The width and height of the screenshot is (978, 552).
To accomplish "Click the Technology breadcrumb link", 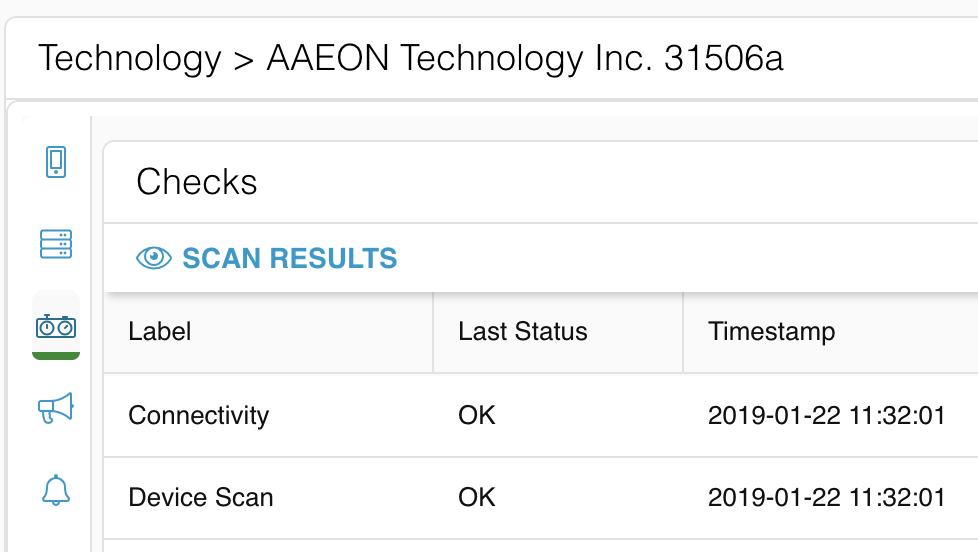I will [x=130, y=59].
